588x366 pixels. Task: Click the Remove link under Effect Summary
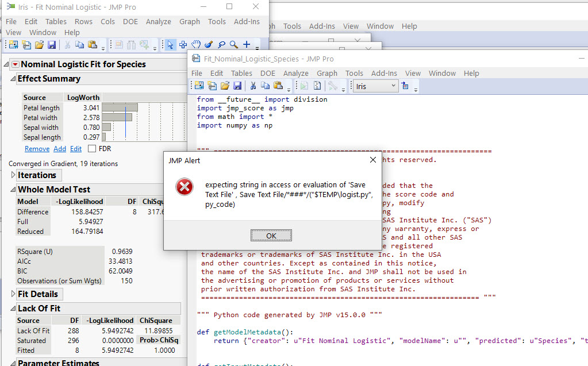click(x=37, y=149)
